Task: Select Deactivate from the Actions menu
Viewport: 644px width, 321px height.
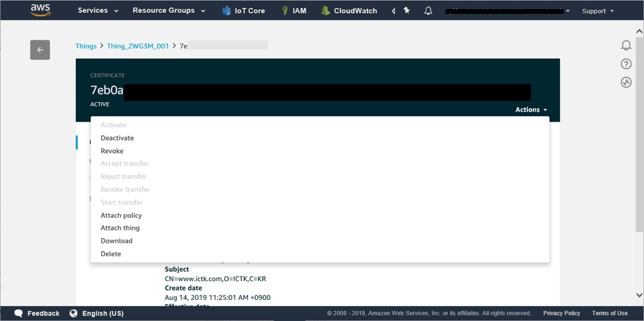Action: pyautogui.click(x=117, y=138)
